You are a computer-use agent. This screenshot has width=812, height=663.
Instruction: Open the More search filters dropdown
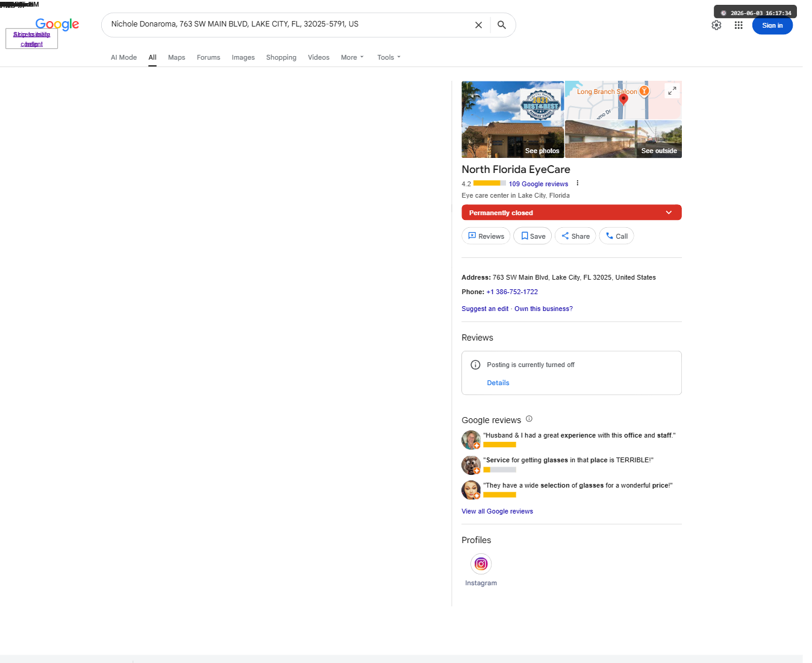coord(352,57)
